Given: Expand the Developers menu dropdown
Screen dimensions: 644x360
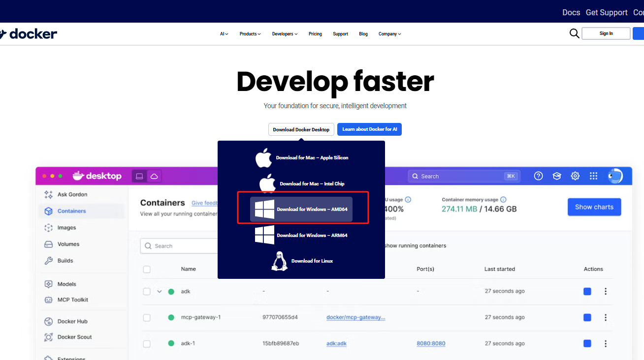Looking at the screenshot, I should point(285,34).
